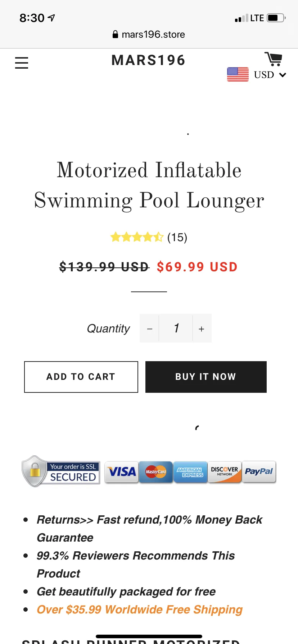This screenshot has height=644, width=298.
Task: Click the US flag currency icon
Action: tap(238, 74)
